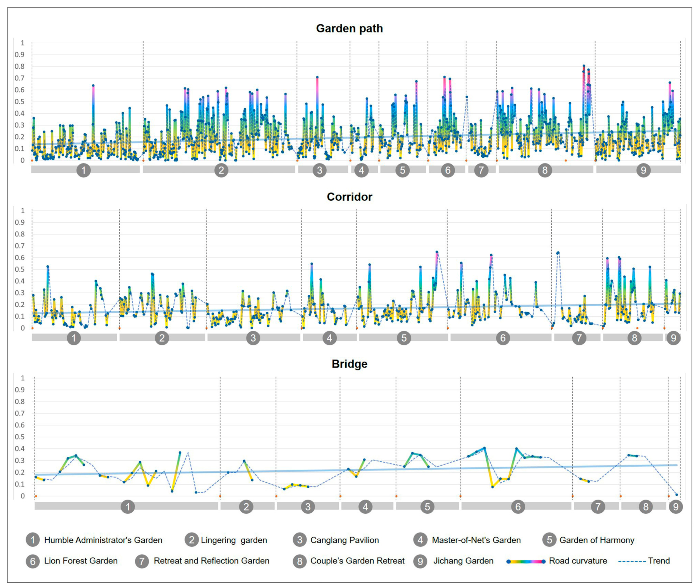Click circle 8 under Garden path chart
The height and width of the screenshot is (588, 700).
pos(544,170)
